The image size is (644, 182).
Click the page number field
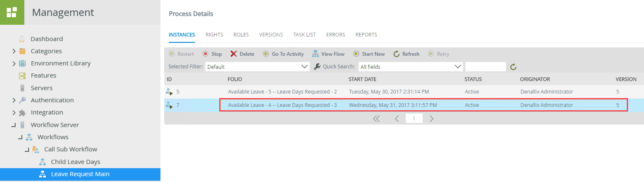[x=414, y=119]
